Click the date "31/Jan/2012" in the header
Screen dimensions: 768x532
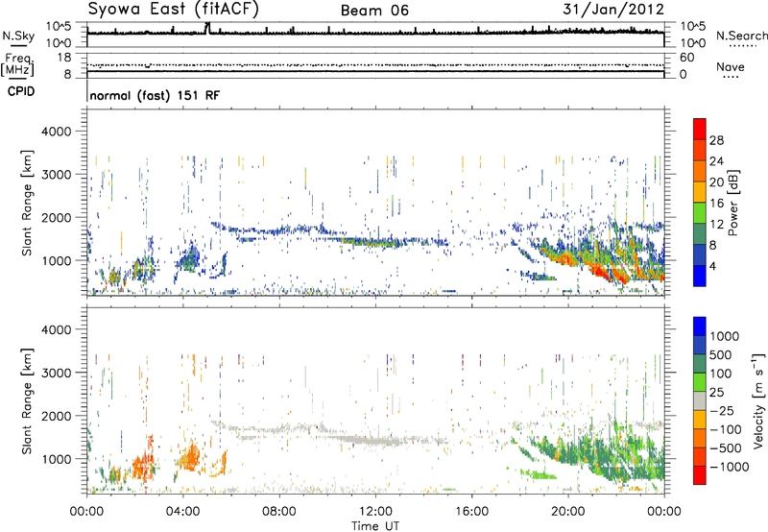point(613,10)
